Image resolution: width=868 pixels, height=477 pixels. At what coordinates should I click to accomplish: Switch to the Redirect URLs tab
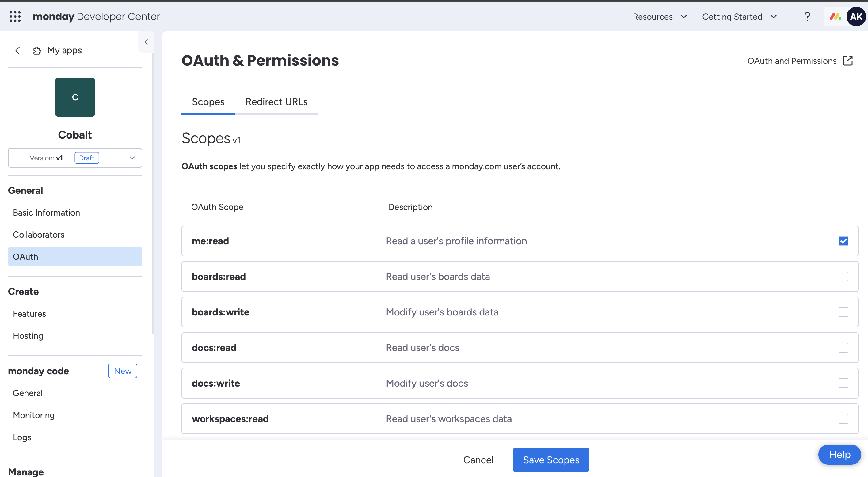pos(276,102)
